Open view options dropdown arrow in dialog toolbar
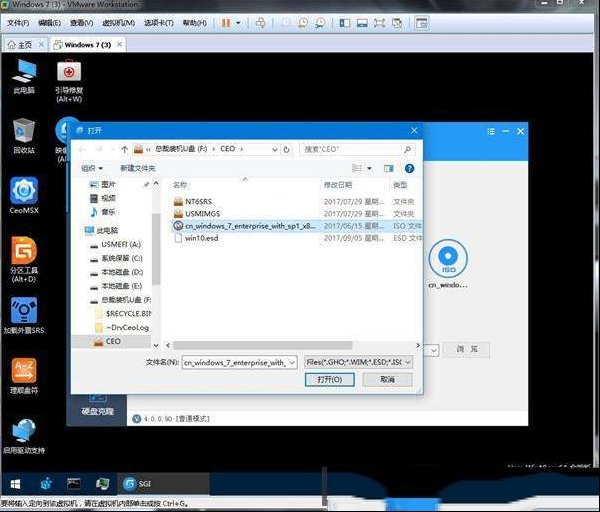This screenshot has width=600, height=512. pos(369,168)
